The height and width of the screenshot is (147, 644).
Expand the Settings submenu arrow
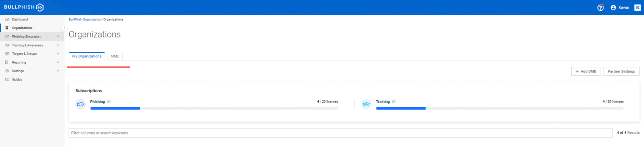tap(58, 71)
